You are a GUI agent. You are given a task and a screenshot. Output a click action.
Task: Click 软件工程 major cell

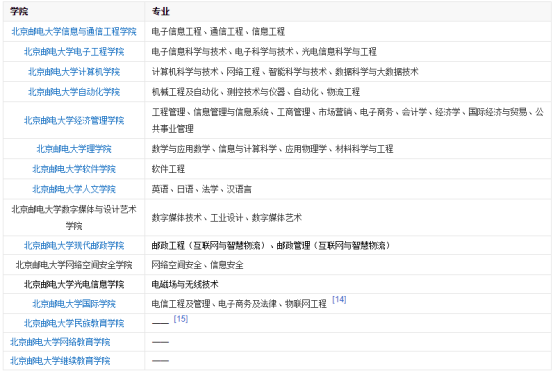click(168, 169)
